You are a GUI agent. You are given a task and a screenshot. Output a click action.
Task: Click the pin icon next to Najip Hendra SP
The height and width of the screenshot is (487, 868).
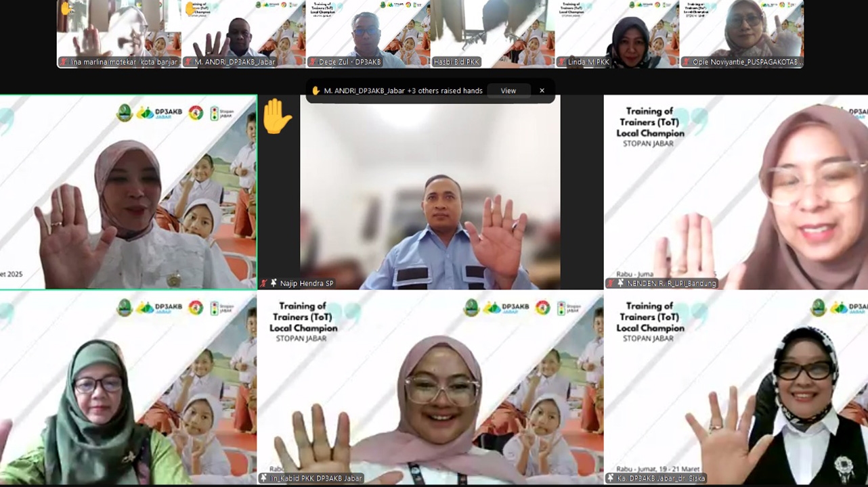274,283
